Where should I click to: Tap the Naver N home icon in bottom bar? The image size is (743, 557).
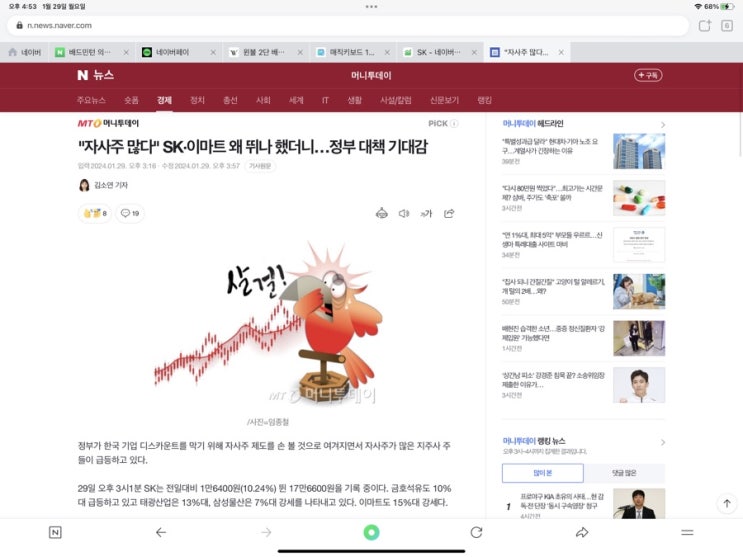55,532
